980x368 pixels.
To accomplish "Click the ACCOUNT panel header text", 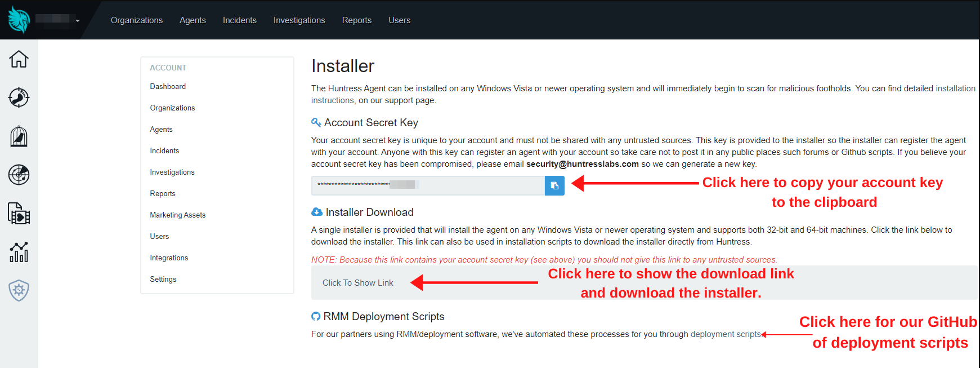I will point(168,68).
